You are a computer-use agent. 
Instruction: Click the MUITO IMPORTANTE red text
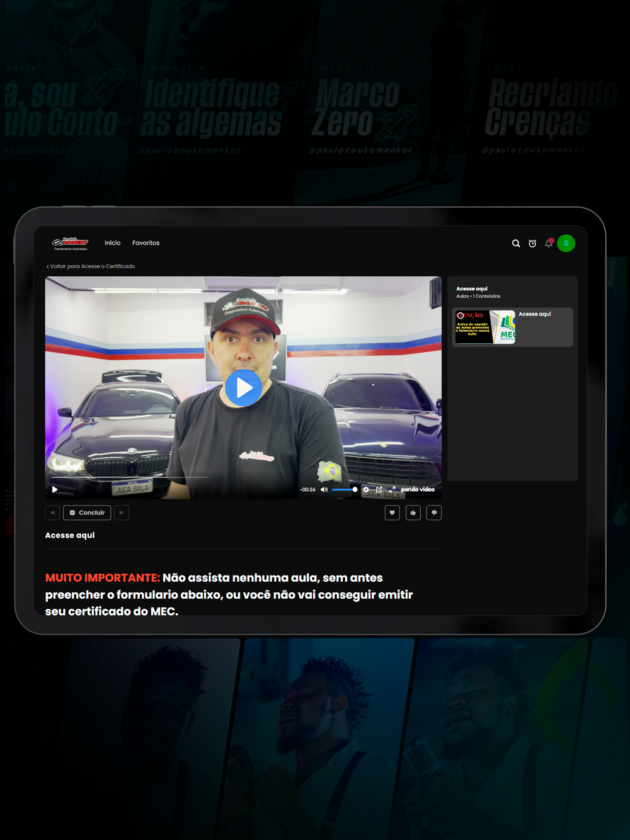pyautogui.click(x=103, y=577)
